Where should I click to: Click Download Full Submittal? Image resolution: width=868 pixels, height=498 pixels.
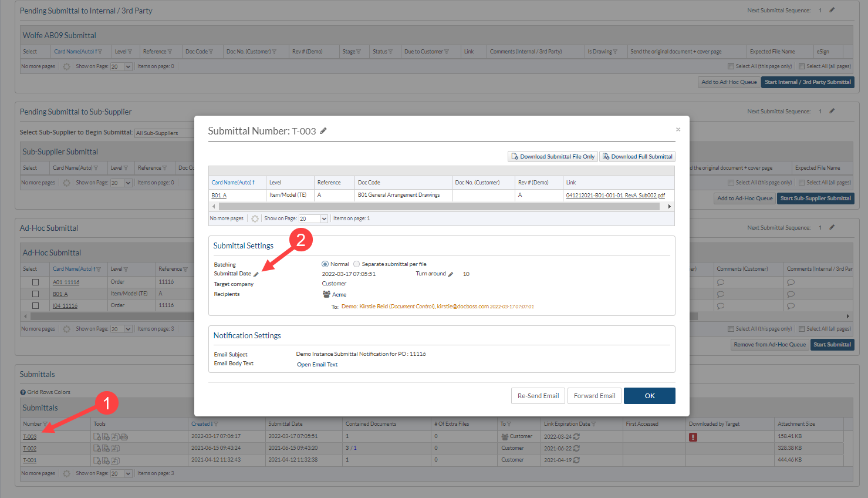point(637,157)
